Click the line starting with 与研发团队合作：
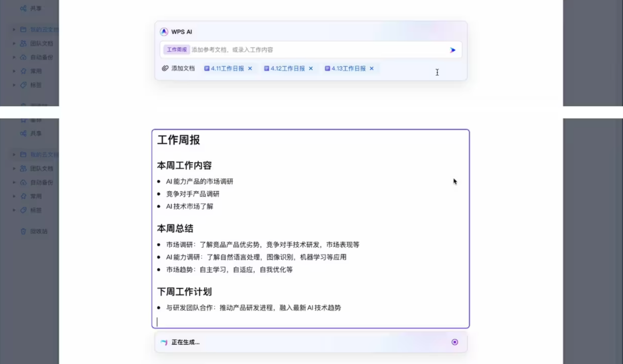The width and height of the screenshot is (623, 364). pyautogui.click(x=254, y=308)
